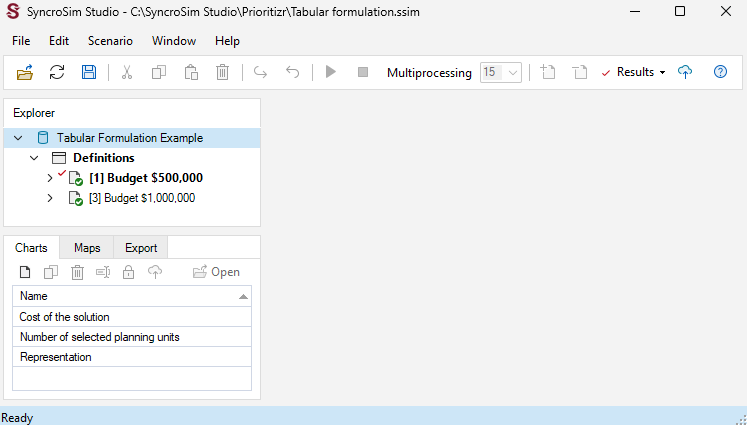Click the chart panel cloud upload icon
Screen dimensions: 747x425
pyautogui.click(x=155, y=273)
